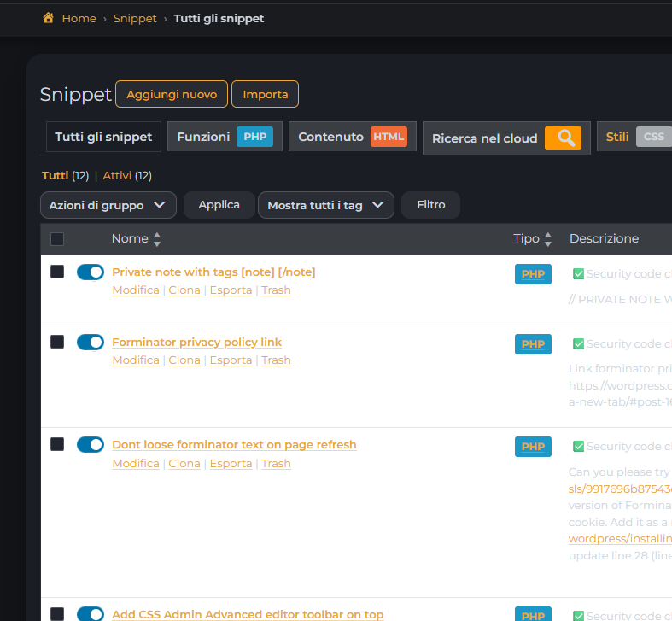Open the Stili CSS tab
Image resolution: width=672 pixels, height=621 pixels.
click(x=636, y=137)
